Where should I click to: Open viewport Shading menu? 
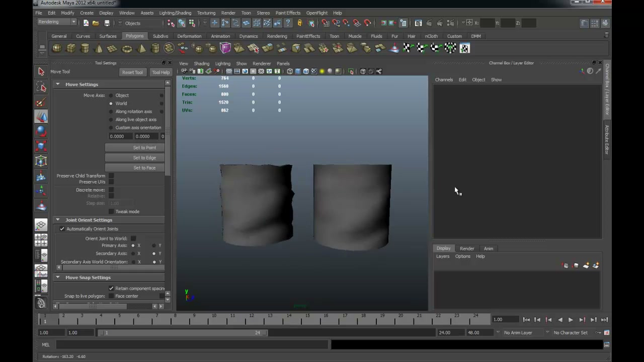point(201,64)
